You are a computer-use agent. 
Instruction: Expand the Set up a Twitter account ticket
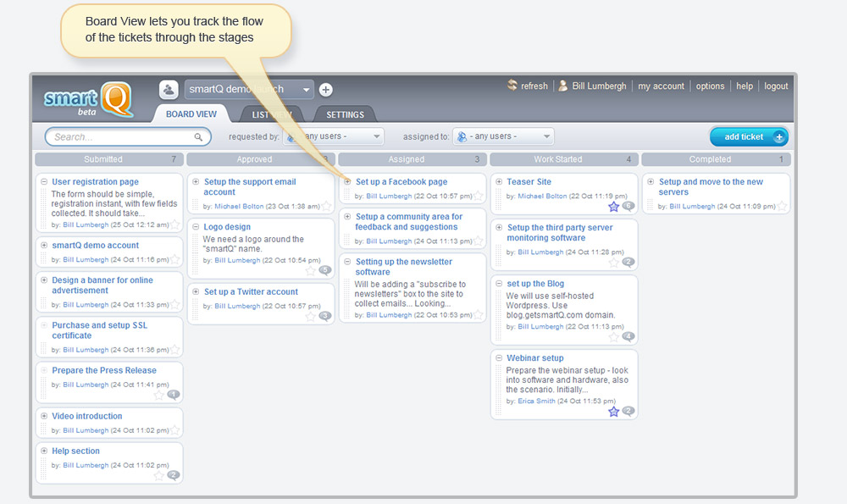pos(196,291)
